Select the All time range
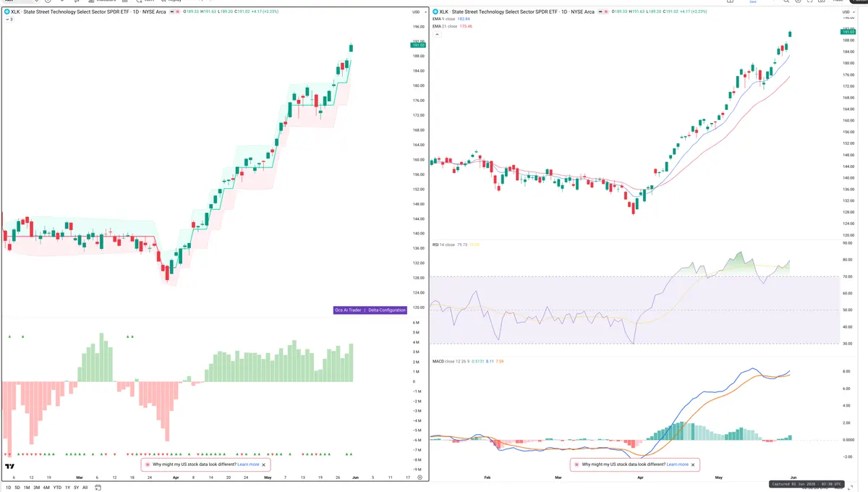Viewport: 868px width, 492px height. (x=85, y=488)
